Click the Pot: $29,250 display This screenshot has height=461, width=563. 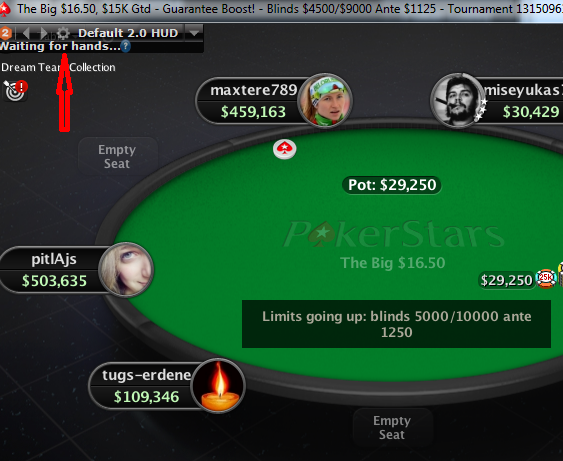tap(392, 185)
